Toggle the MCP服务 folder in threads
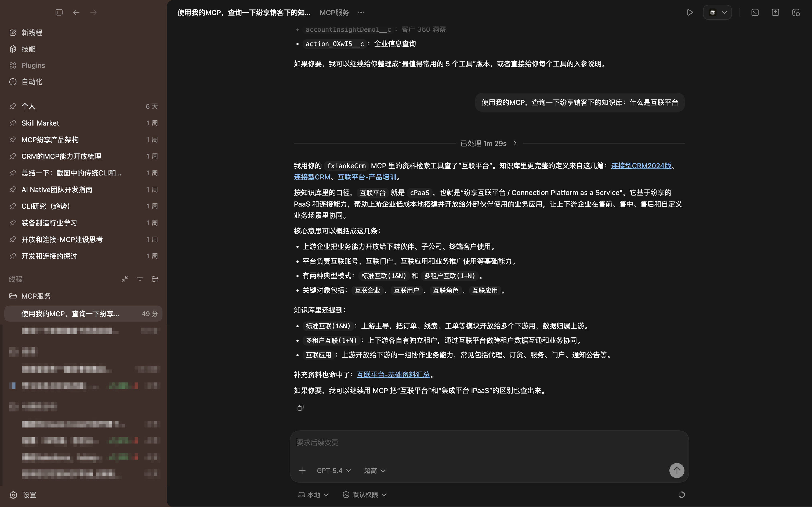 click(x=36, y=296)
